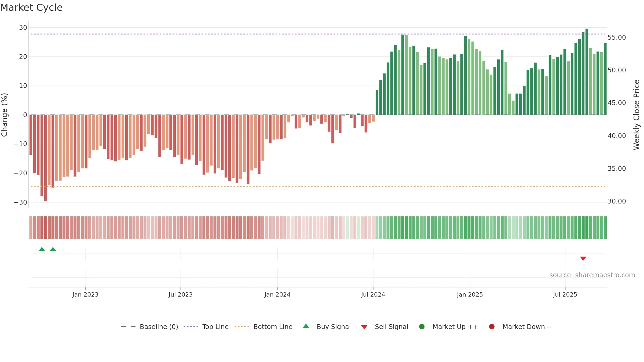Click the red Sell Signal triangle in legend
This screenshot has width=644, height=362.
tap(364, 327)
